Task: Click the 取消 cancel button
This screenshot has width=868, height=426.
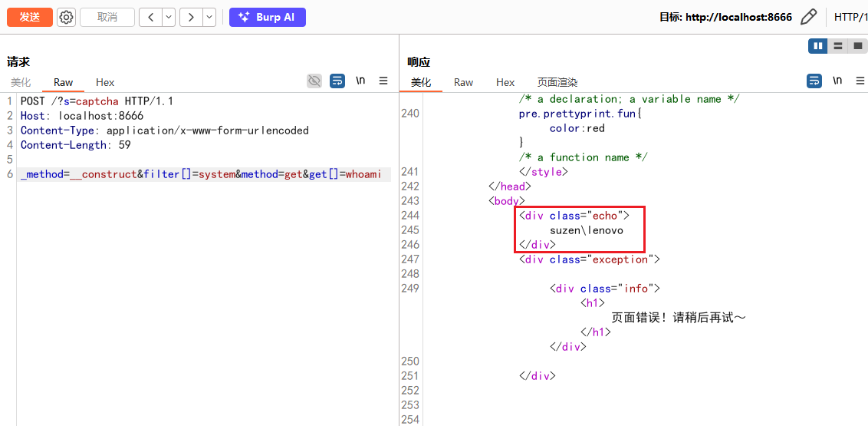Action: 107,17
